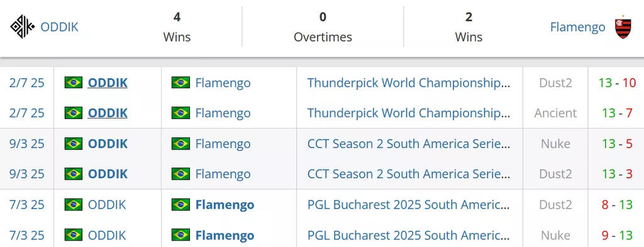Viewport: 644px width, 247px height.
Task: Click the 9 - 13 Nuke match score
Action: pyautogui.click(x=618, y=235)
